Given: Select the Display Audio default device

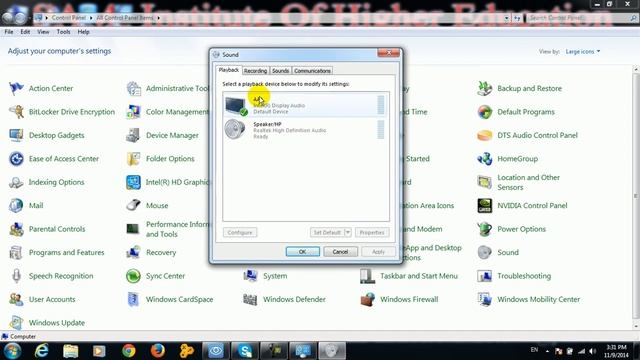Looking at the screenshot, I should [x=305, y=105].
